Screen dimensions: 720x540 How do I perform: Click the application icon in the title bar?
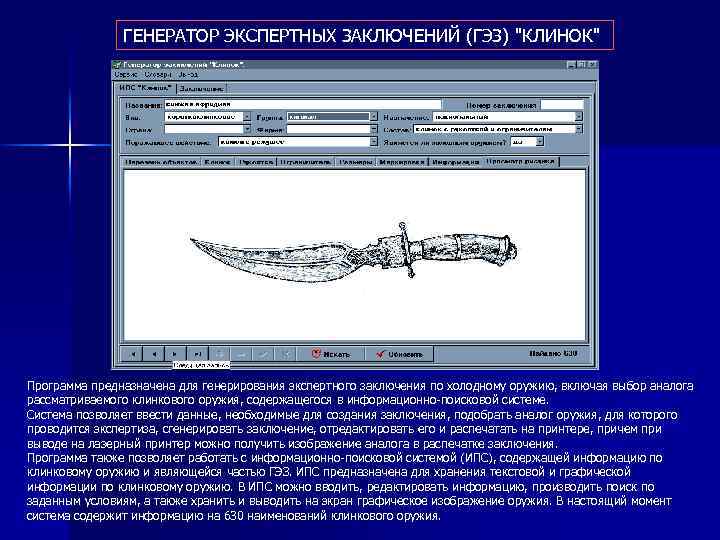click(117, 65)
